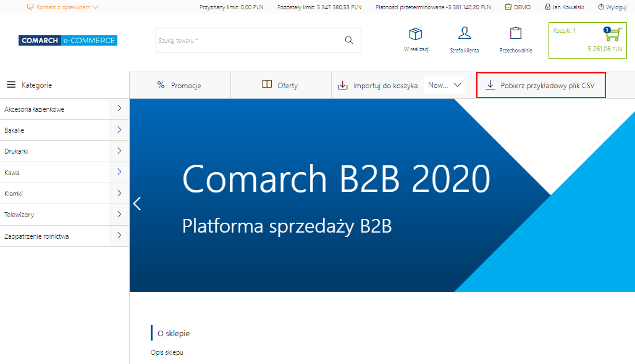Expand Zaopatrzenie rolnictwa category arrow
The height and width of the screenshot is (364, 635).
click(119, 236)
